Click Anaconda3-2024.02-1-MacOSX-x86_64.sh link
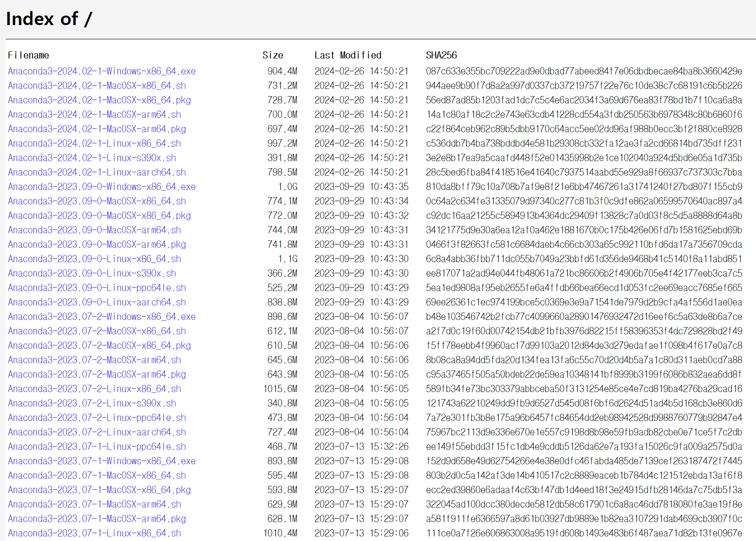Viewport: 756px width, 541px height. click(x=97, y=86)
